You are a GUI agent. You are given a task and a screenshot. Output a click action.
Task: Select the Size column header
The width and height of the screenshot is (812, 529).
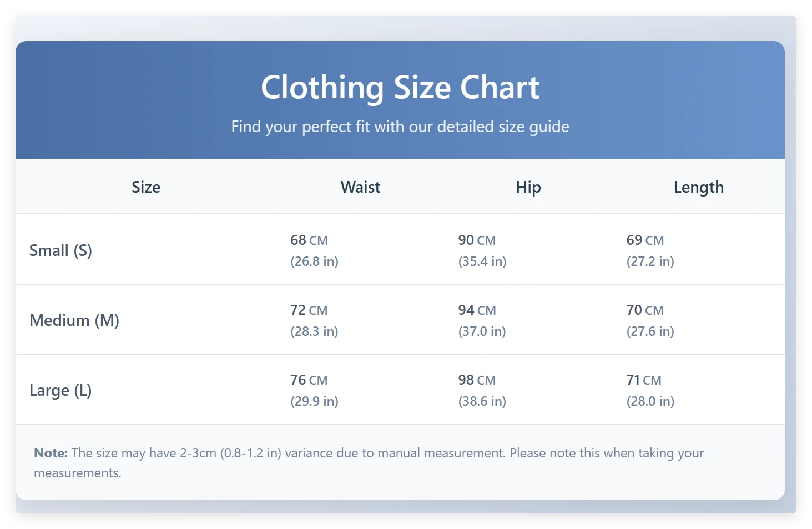(x=146, y=187)
